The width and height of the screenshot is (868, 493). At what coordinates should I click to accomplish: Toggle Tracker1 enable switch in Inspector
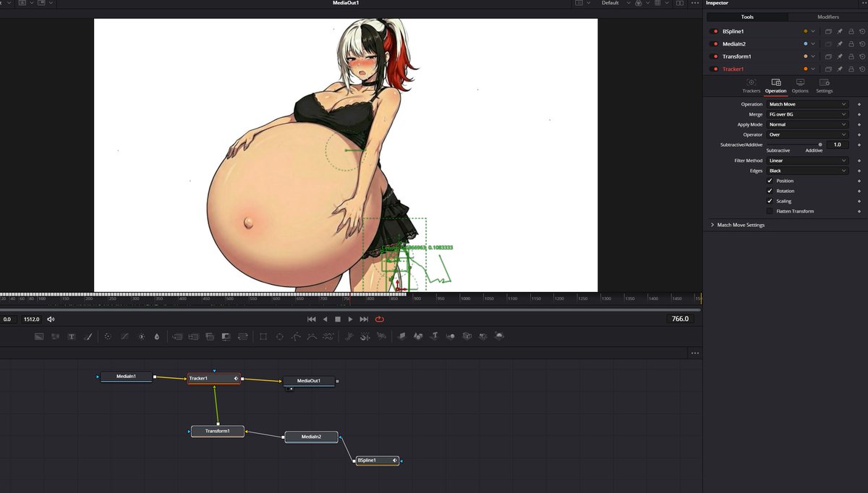pyautogui.click(x=715, y=69)
